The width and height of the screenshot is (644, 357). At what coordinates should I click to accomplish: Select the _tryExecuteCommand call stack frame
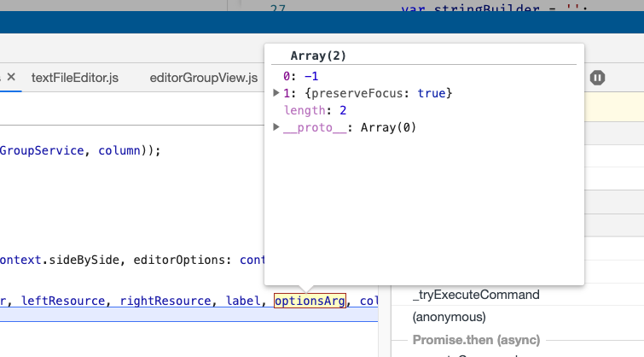[476, 295]
